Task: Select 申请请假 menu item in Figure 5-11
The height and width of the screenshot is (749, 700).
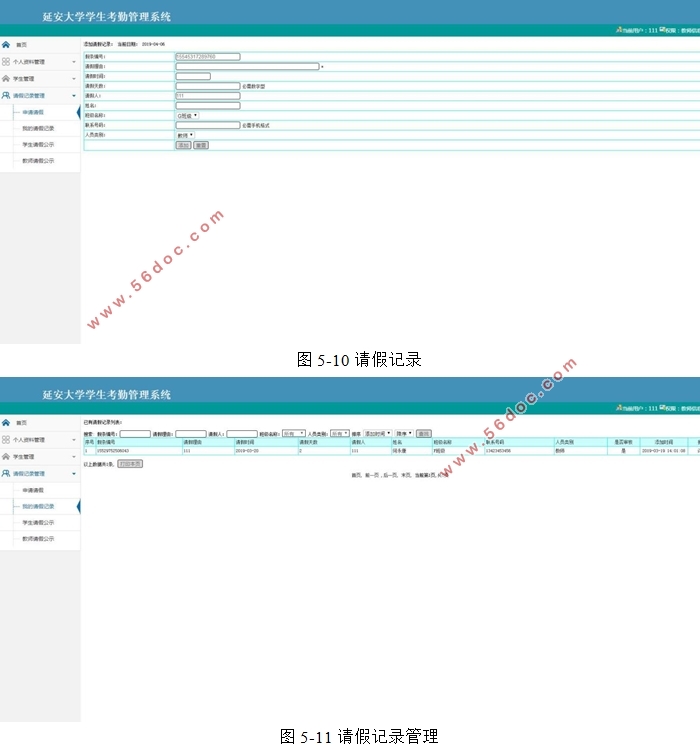Action: tap(33, 490)
